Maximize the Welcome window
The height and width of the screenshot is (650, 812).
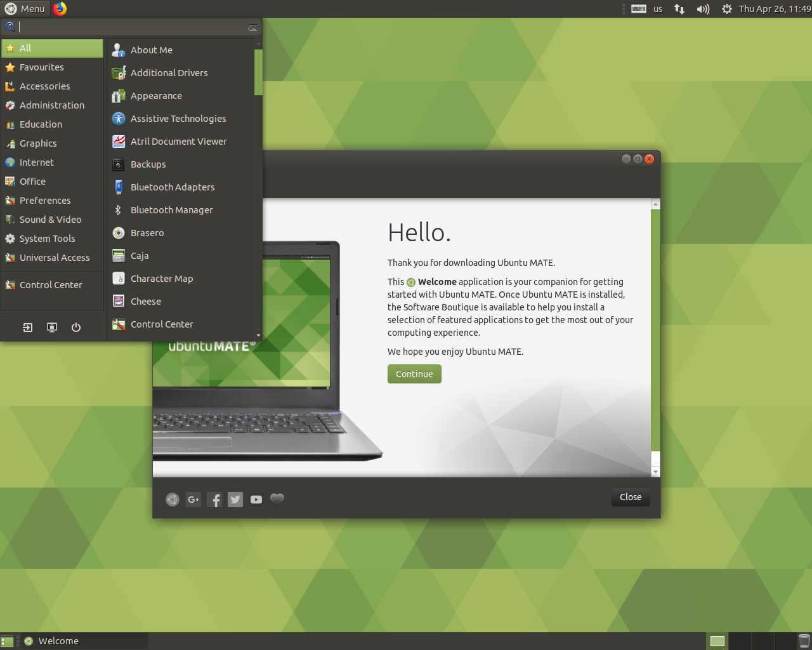click(638, 159)
